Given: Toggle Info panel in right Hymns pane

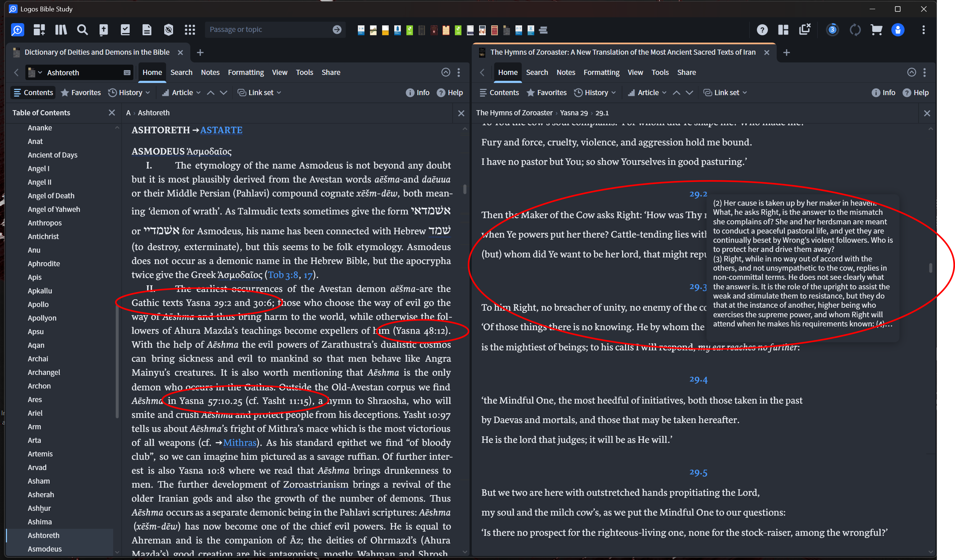Looking at the screenshot, I should click(x=883, y=92).
